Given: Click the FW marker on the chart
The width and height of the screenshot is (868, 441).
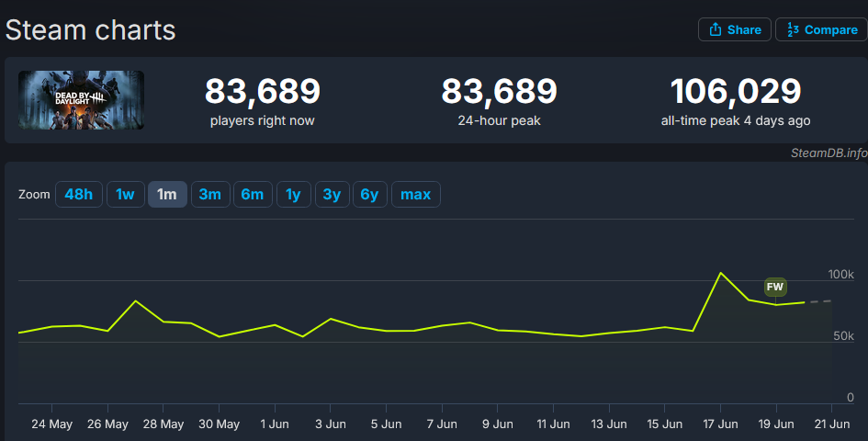Looking at the screenshot, I should point(775,287).
